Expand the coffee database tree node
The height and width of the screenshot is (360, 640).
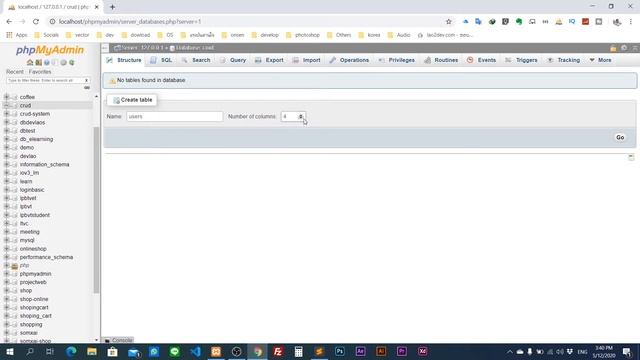[x=6, y=97]
